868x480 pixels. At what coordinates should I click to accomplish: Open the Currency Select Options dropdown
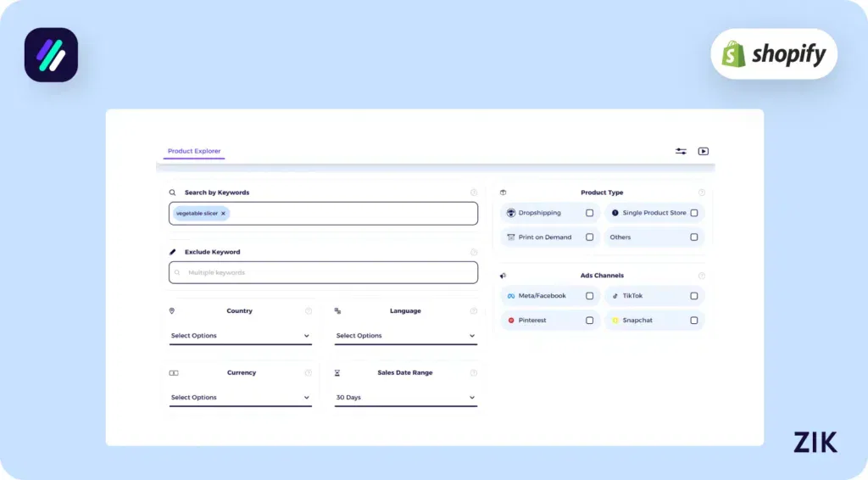[240, 398]
